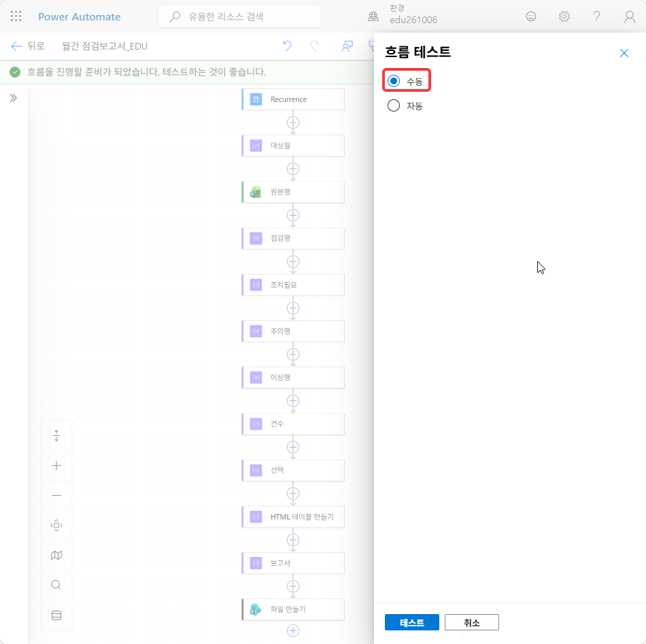Insert step after 건수 plus icon
Image resolution: width=646 pixels, height=644 pixels.
pos(293,447)
